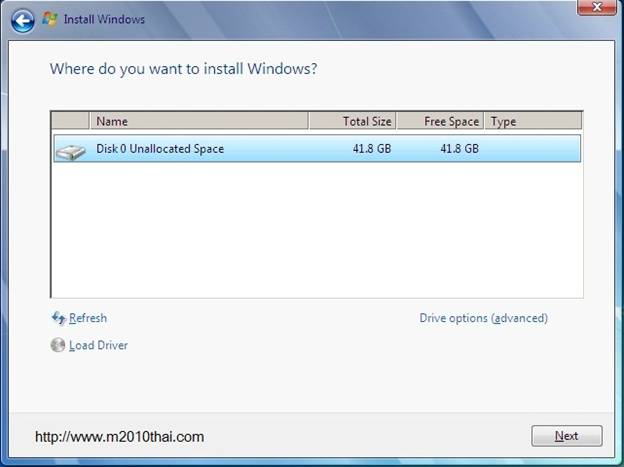Click the Refresh arrows icon
This screenshot has width=624, height=467.
click(58, 318)
